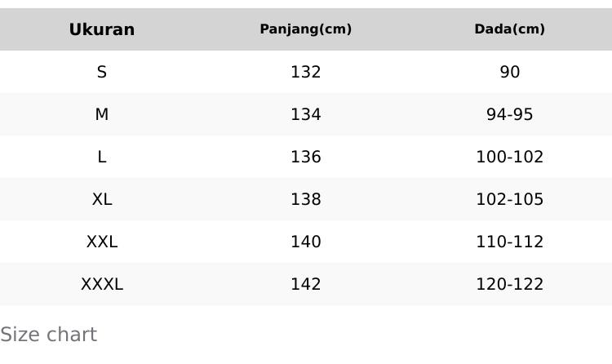Click the 110-112 chest value

coord(509,242)
